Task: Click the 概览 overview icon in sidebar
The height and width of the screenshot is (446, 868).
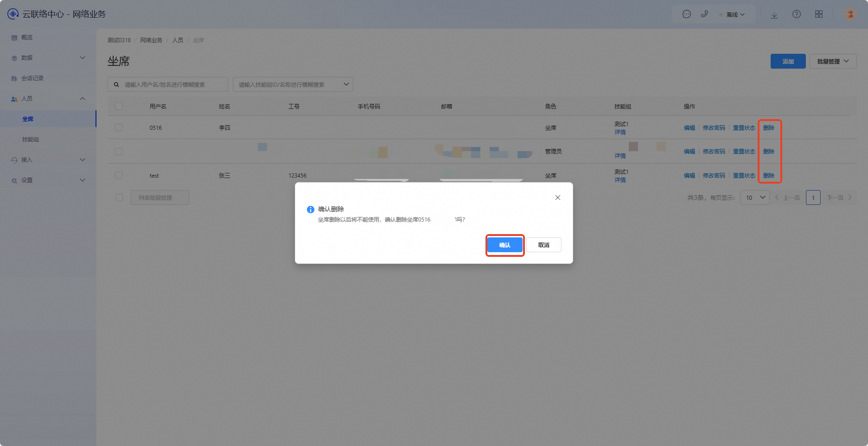Action: point(14,38)
